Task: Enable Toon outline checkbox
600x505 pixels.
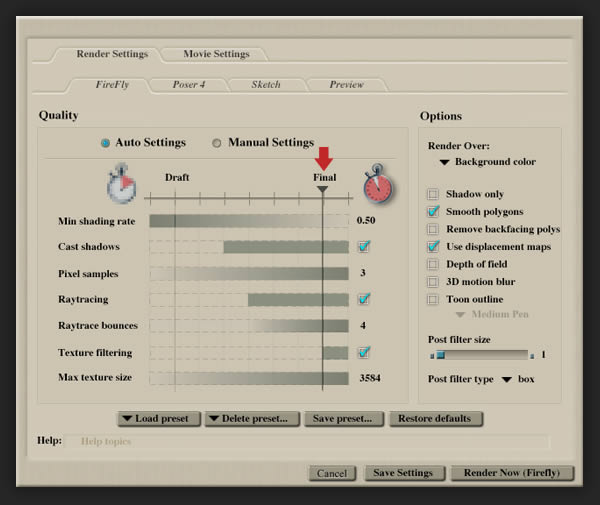Action: click(x=433, y=299)
